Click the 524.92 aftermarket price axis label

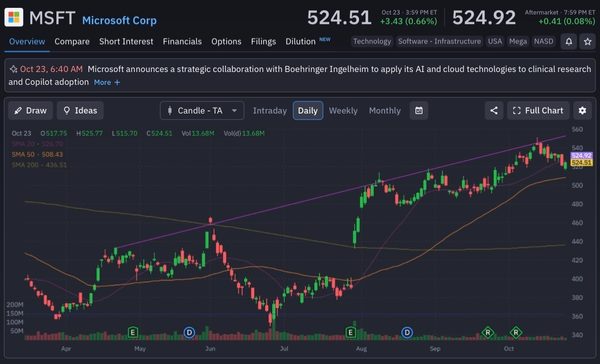pyautogui.click(x=581, y=155)
